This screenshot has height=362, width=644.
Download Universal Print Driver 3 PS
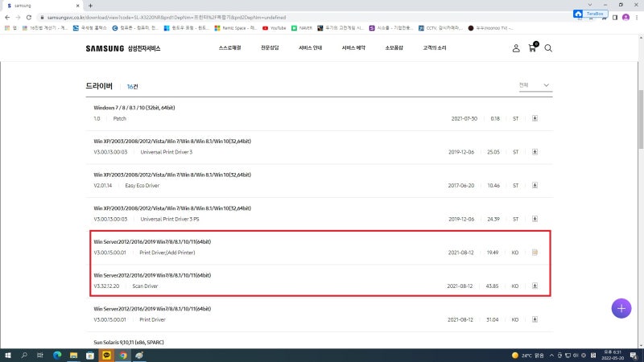[535, 219]
